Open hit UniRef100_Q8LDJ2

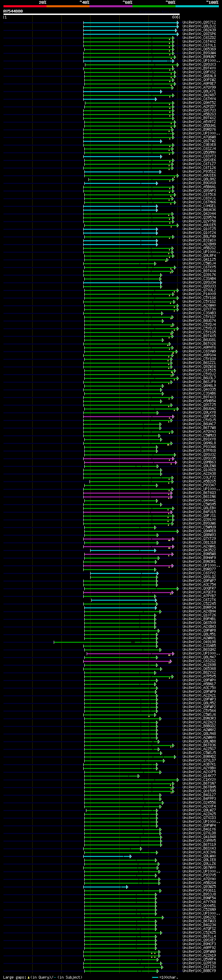pyautogui.click(x=199, y=26)
